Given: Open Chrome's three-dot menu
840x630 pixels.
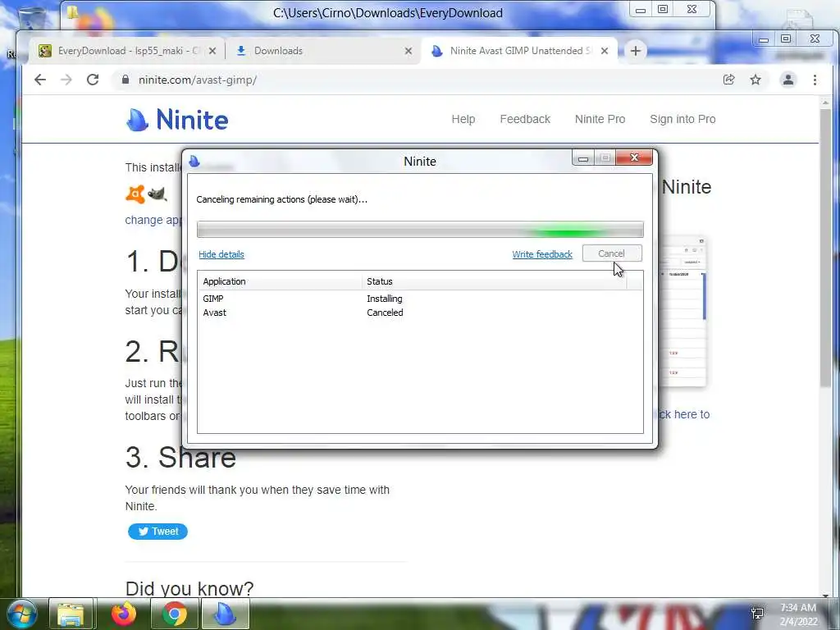Looking at the screenshot, I should tap(815, 80).
